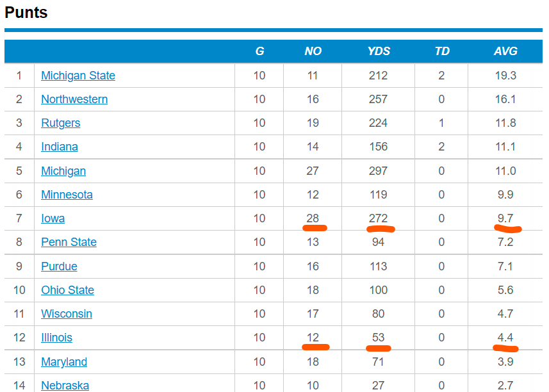Open the Michigan team link
The width and height of the screenshot is (549, 392).
63,171
